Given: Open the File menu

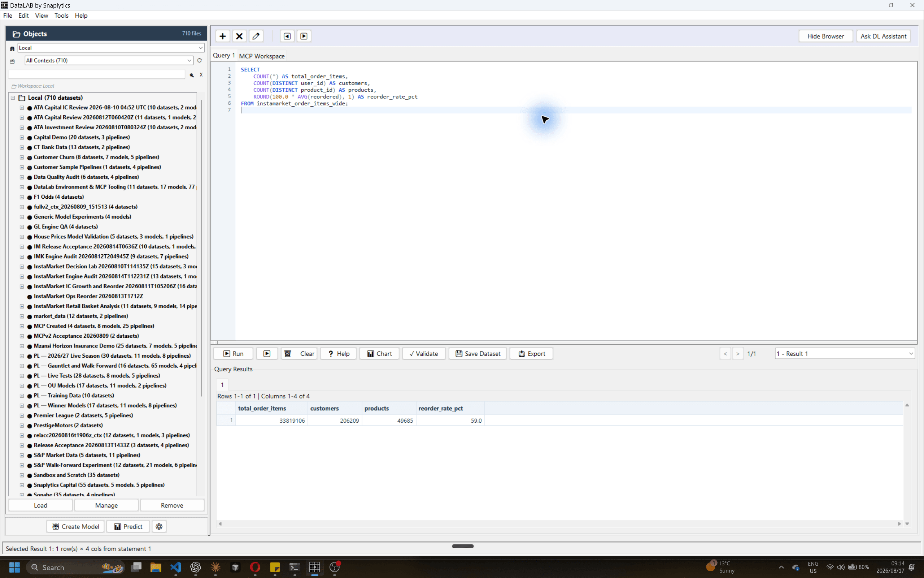Looking at the screenshot, I should [x=8, y=16].
